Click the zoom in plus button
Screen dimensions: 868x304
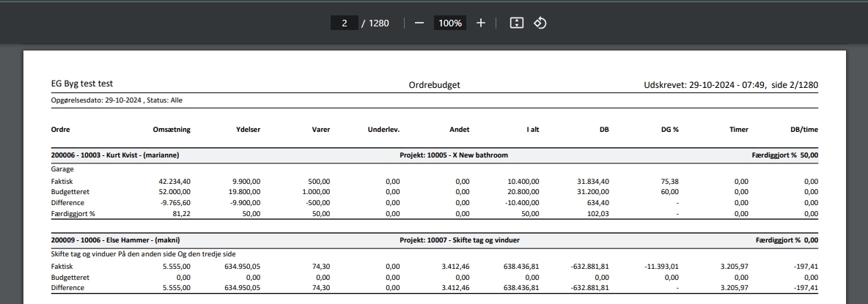(481, 23)
